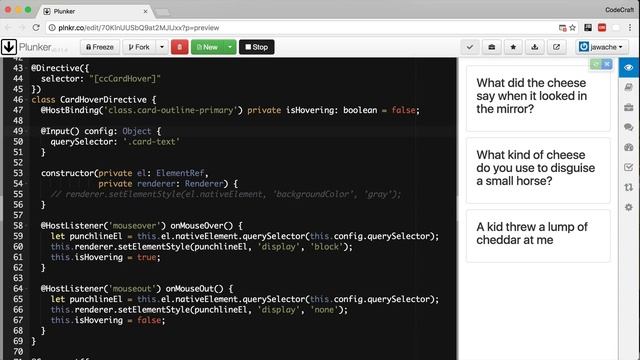Click line number 60 in the gutter
Image resolution: width=640 pixels, height=360 pixels.
[x=18, y=247]
